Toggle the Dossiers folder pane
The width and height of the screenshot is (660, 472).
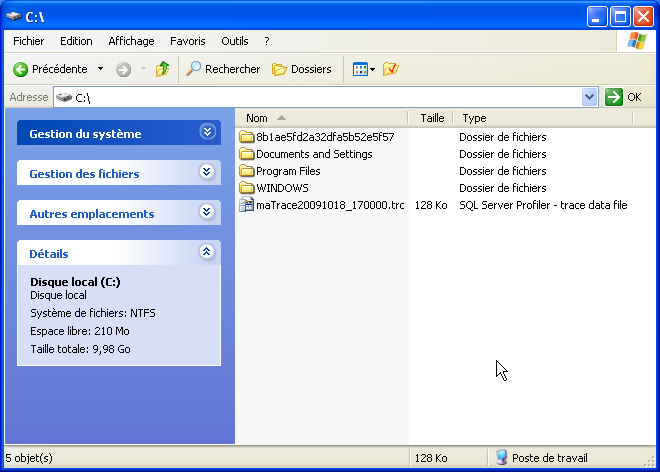[302, 69]
